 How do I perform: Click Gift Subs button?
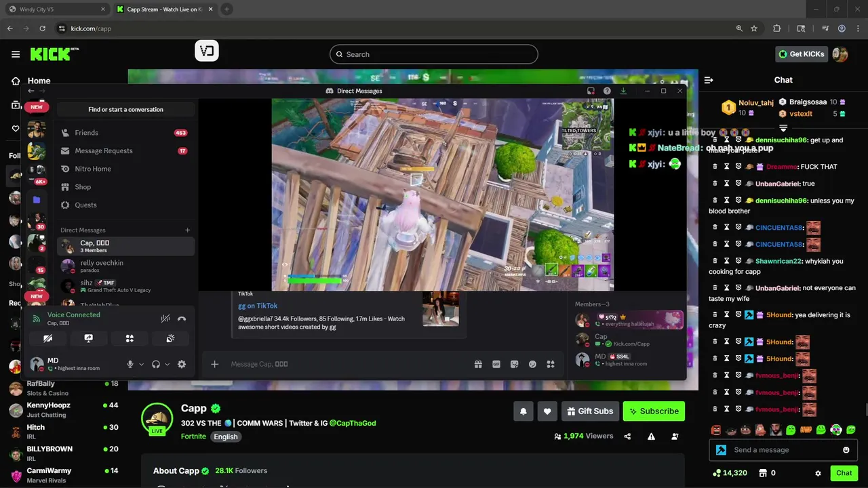point(590,411)
